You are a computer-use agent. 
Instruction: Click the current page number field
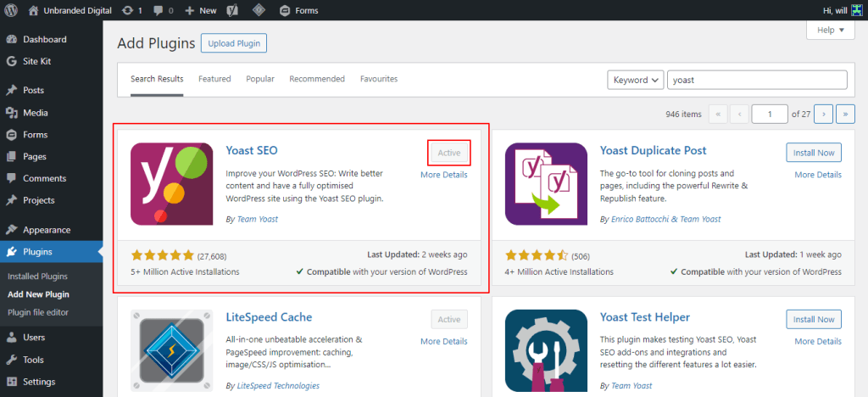770,114
